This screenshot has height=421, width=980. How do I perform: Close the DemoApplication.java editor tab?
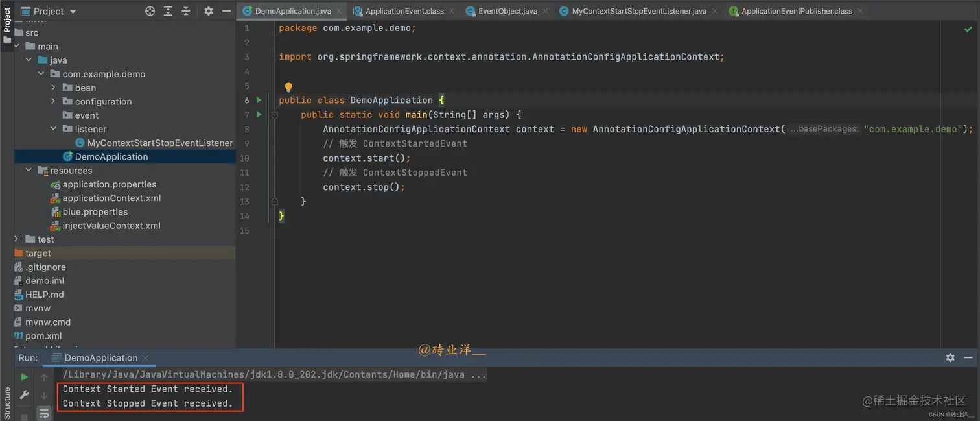coord(339,11)
